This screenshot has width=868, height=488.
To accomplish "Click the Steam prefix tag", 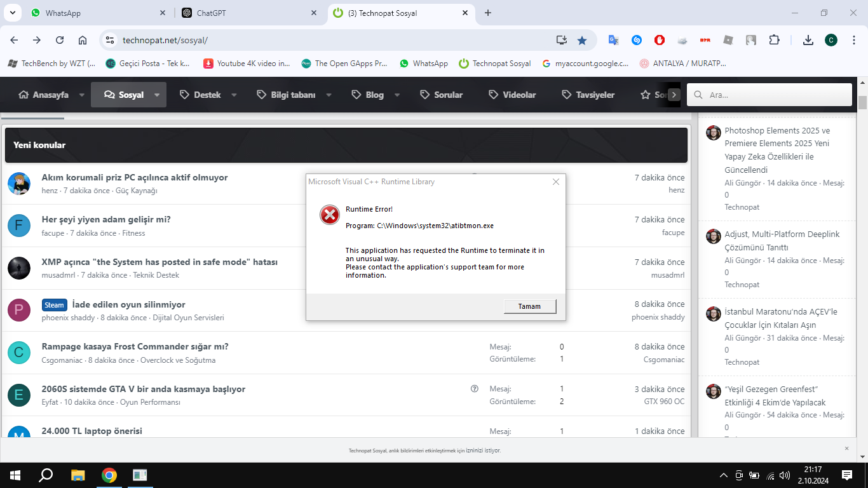I will pos(55,305).
